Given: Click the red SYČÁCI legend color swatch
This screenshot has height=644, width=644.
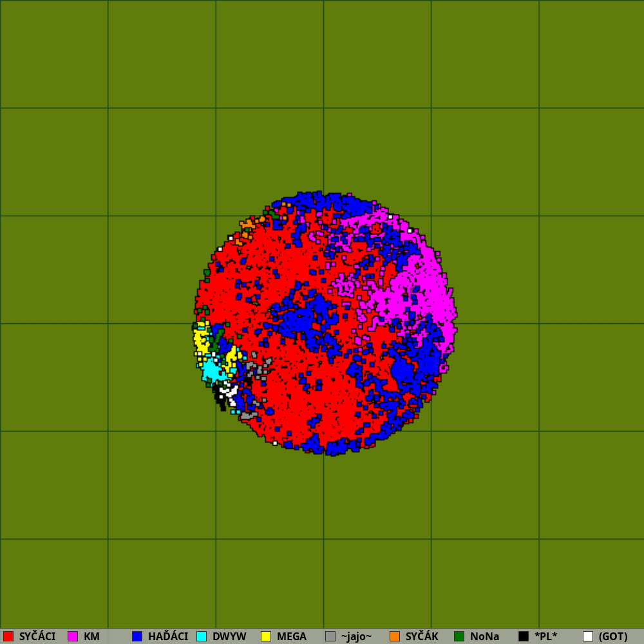Looking at the screenshot, I should (8, 636).
